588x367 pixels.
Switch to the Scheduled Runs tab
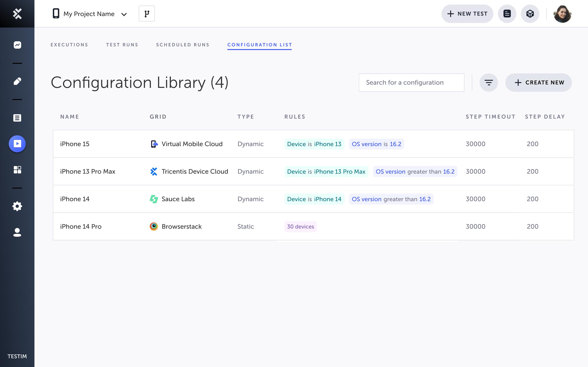(x=183, y=45)
